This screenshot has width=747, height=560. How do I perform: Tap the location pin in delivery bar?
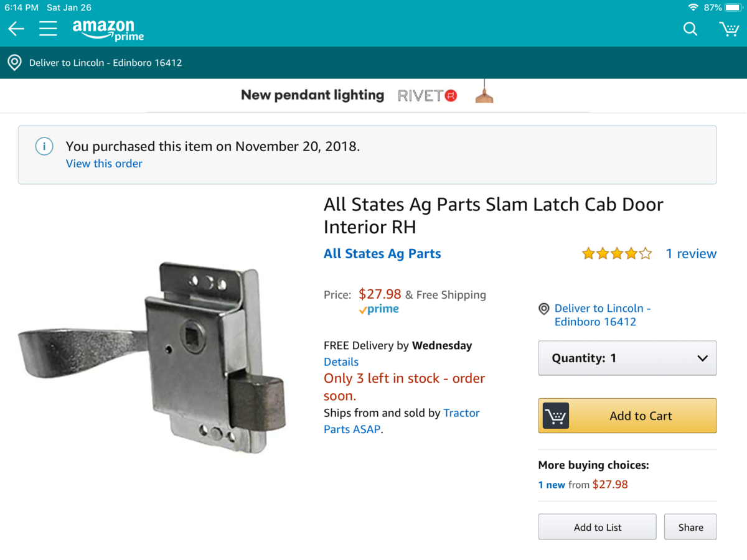[x=14, y=63]
